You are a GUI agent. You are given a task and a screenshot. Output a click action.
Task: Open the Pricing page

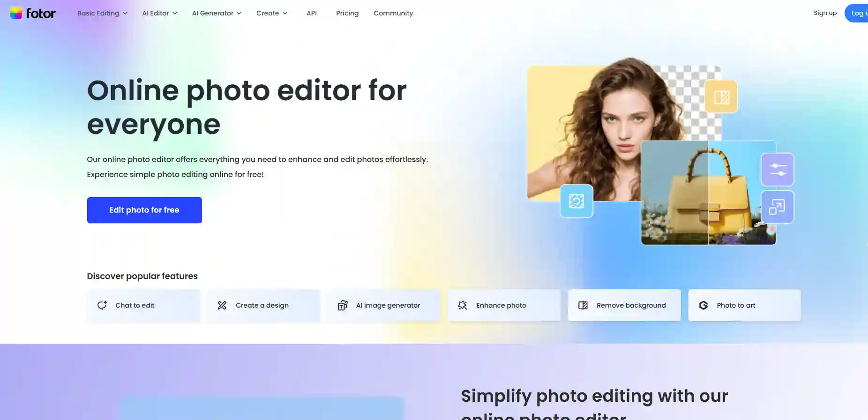click(x=347, y=13)
